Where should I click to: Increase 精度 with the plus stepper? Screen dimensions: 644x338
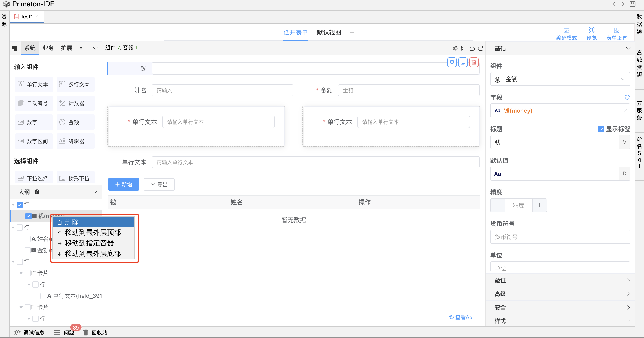tap(539, 205)
